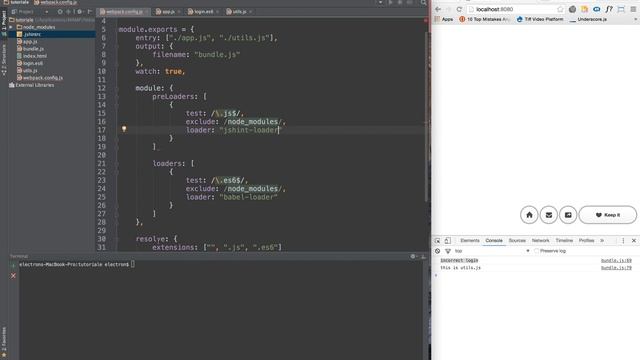Switch to the Console tab
Image resolution: width=640 pixels, height=360 pixels.
pyautogui.click(x=494, y=241)
